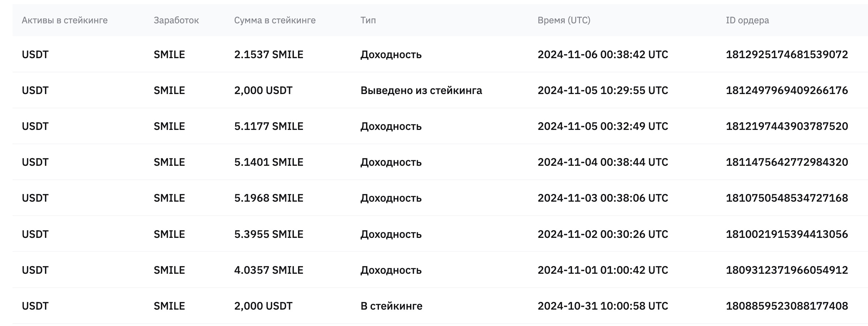This screenshot has height=326, width=868.
Task: Click timestamp 2024-11-01 01:00:42 UTC
Action: pyautogui.click(x=603, y=270)
